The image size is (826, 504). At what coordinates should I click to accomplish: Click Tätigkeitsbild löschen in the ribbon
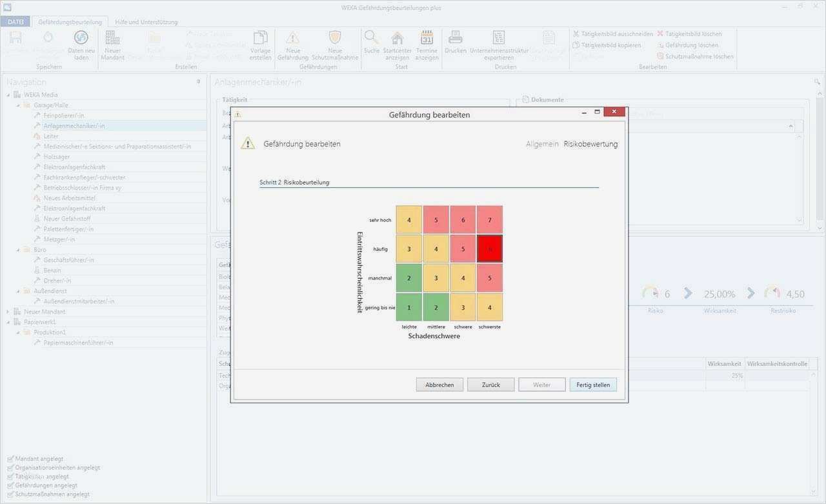click(x=689, y=34)
